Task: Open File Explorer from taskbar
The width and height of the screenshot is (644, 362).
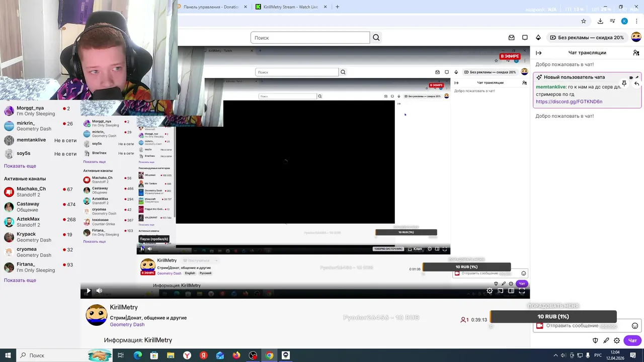Action: click(171, 355)
